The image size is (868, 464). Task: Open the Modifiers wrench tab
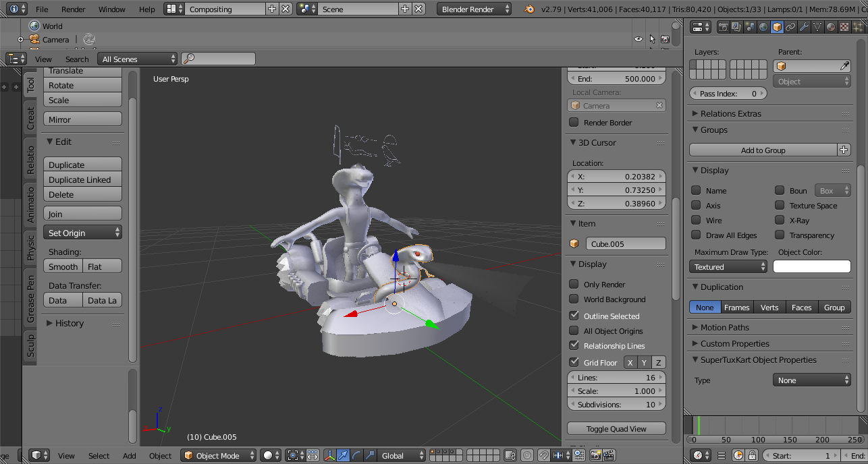(x=804, y=27)
